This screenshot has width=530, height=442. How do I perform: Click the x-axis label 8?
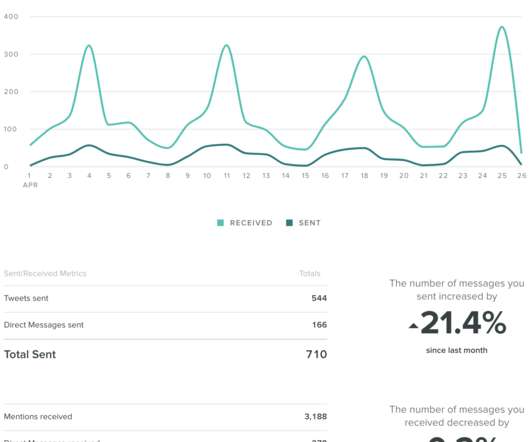(x=168, y=175)
